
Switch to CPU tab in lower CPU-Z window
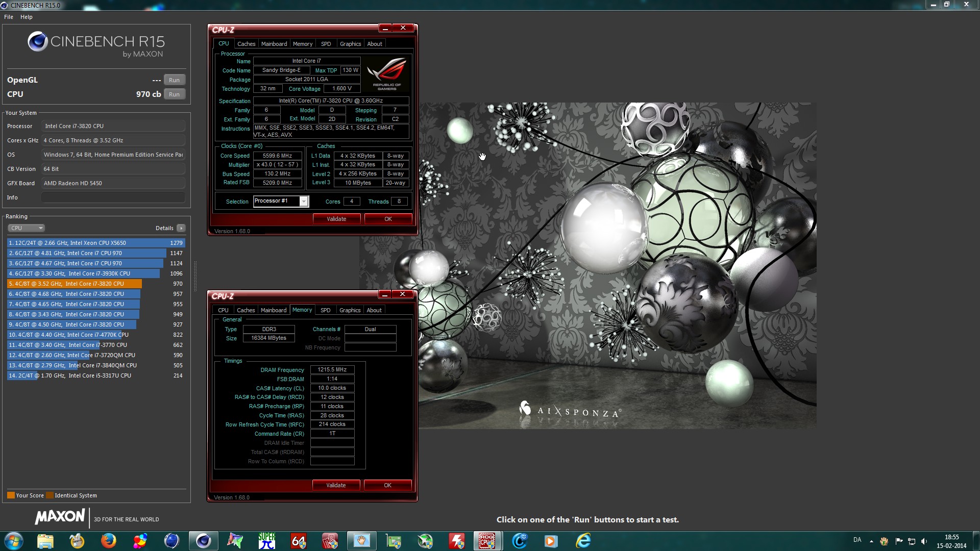223,310
